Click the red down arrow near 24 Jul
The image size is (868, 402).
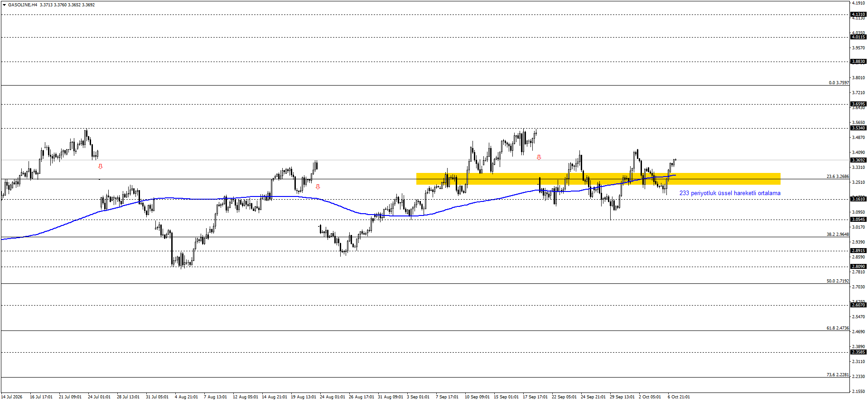click(100, 167)
